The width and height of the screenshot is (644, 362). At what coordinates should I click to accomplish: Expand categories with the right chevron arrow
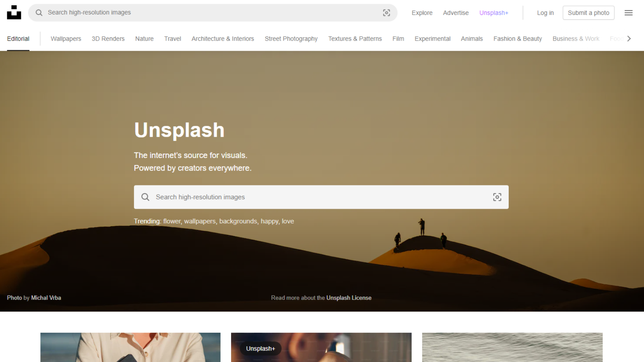(x=629, y=39)
